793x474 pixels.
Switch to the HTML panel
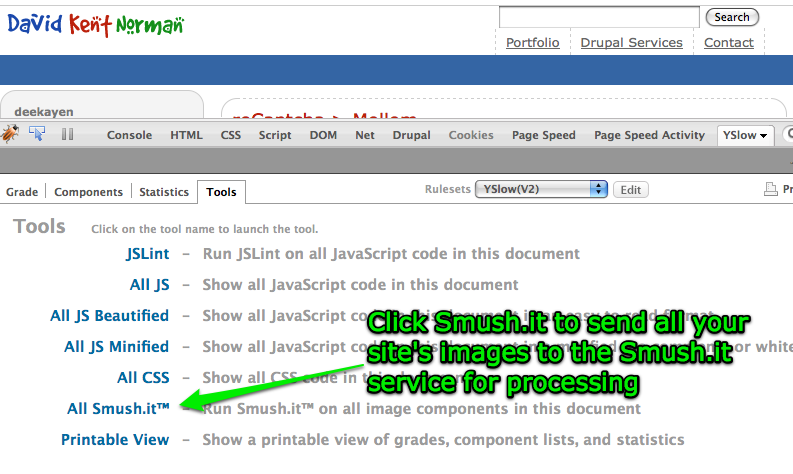pos(186,135)
